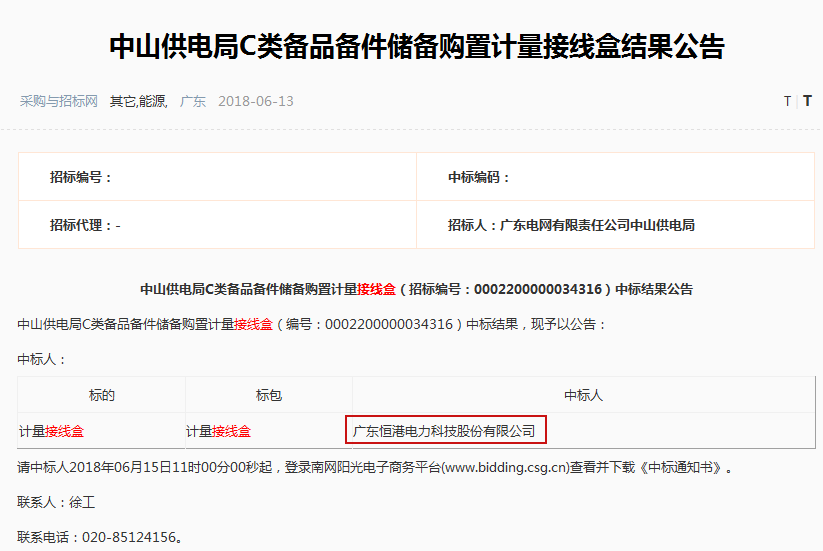The height and width of the screenshot is (551, 823).
Task: Click the bold 中标结果公告 heading line
Action: pyautogui.click(x=416, y=289)
